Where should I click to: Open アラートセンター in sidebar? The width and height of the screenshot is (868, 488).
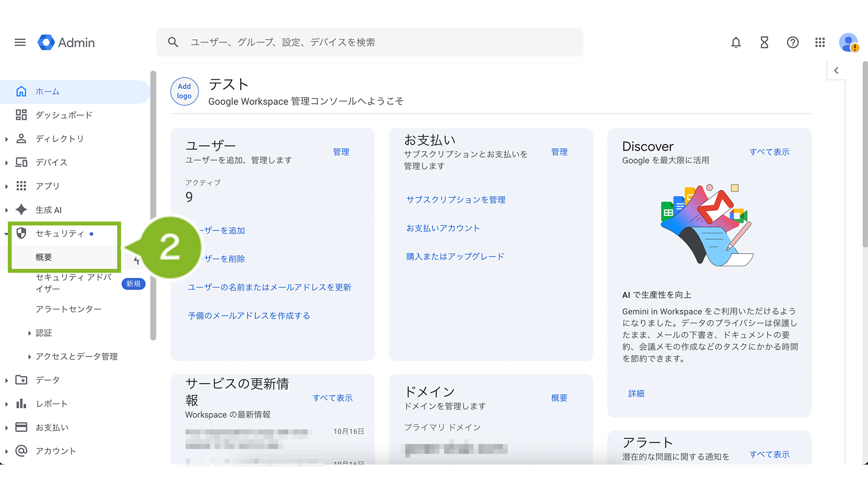68,309
